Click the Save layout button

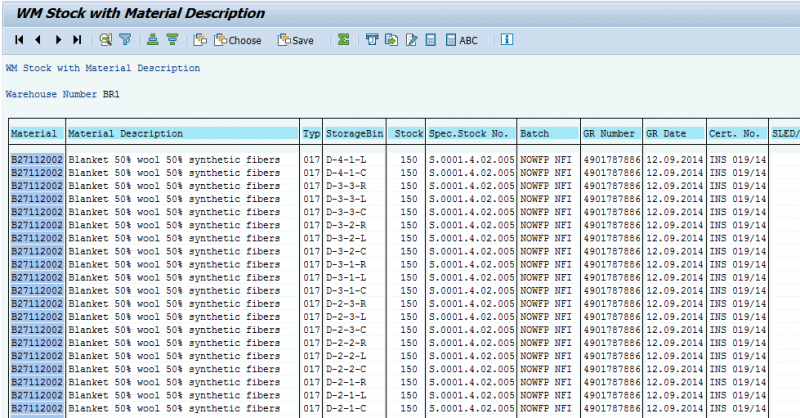(296, 40)
